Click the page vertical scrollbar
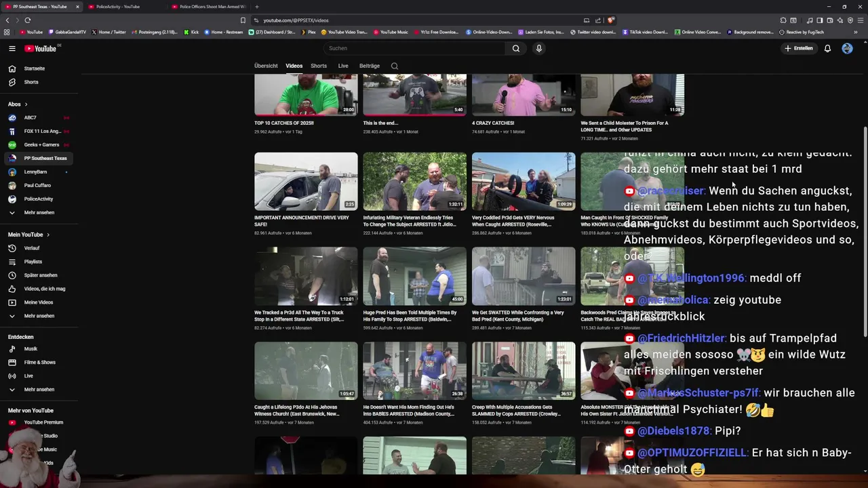 point(865,230)
